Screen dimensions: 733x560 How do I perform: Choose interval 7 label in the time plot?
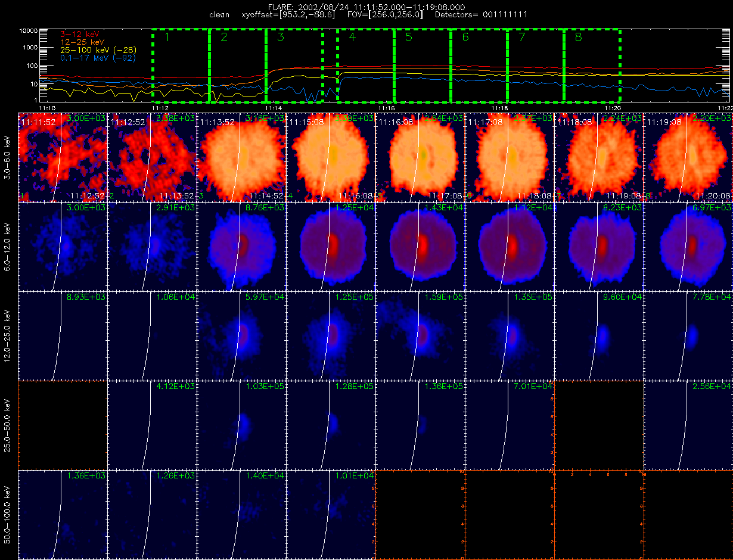coord(522,37)
